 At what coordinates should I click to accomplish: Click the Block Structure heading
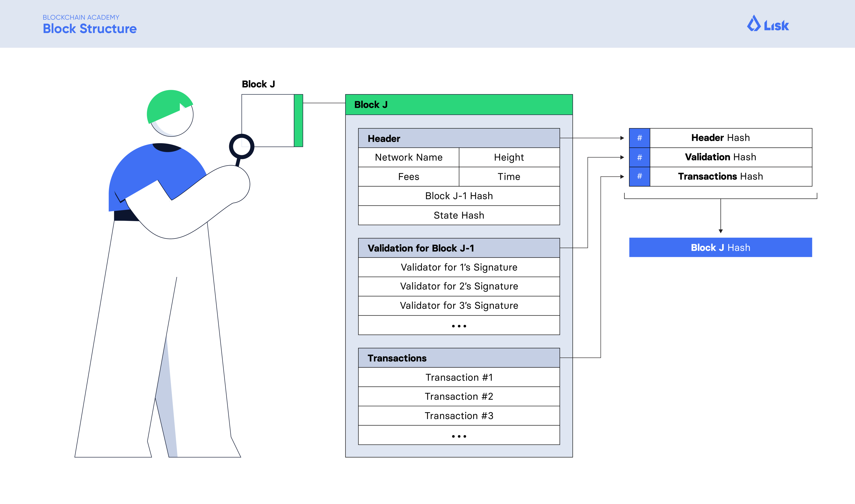(90, 29)
